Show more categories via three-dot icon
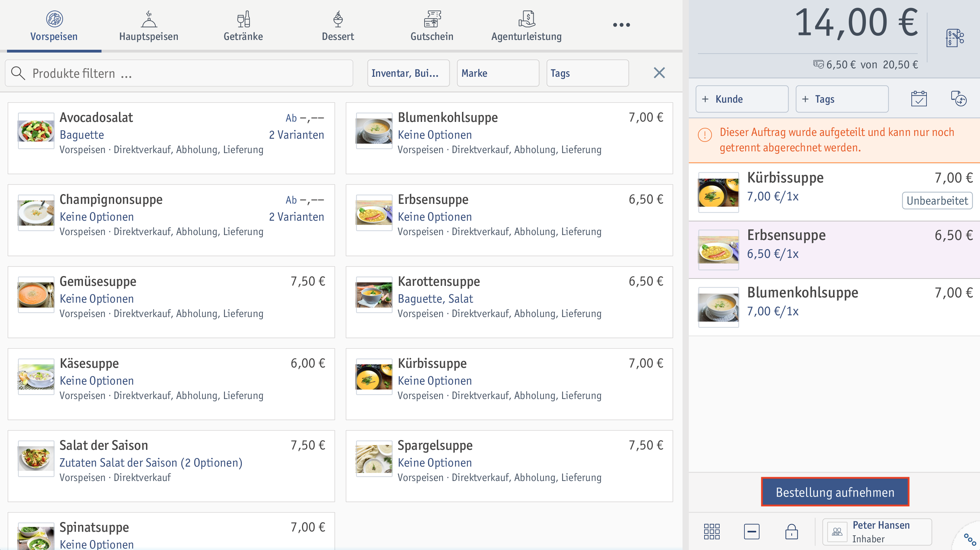 [621, 25]
